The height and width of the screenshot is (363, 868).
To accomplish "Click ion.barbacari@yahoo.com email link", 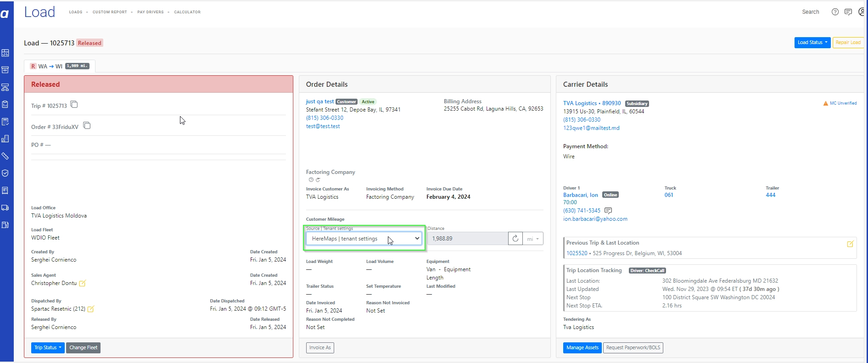I will 595,219.
